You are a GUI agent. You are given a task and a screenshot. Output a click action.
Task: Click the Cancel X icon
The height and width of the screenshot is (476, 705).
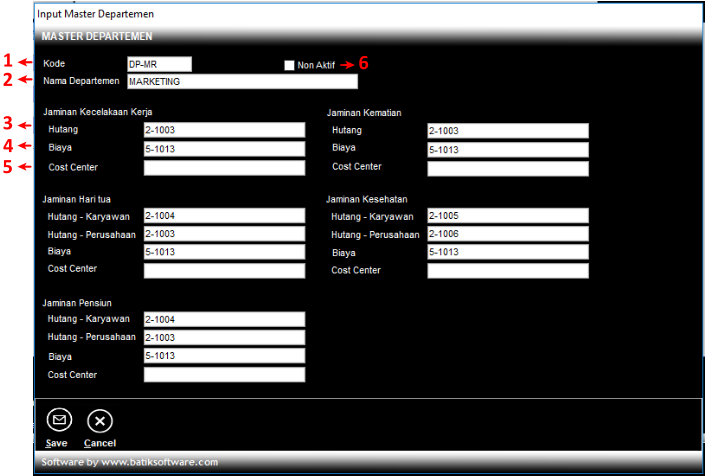[x=100, y=420]
